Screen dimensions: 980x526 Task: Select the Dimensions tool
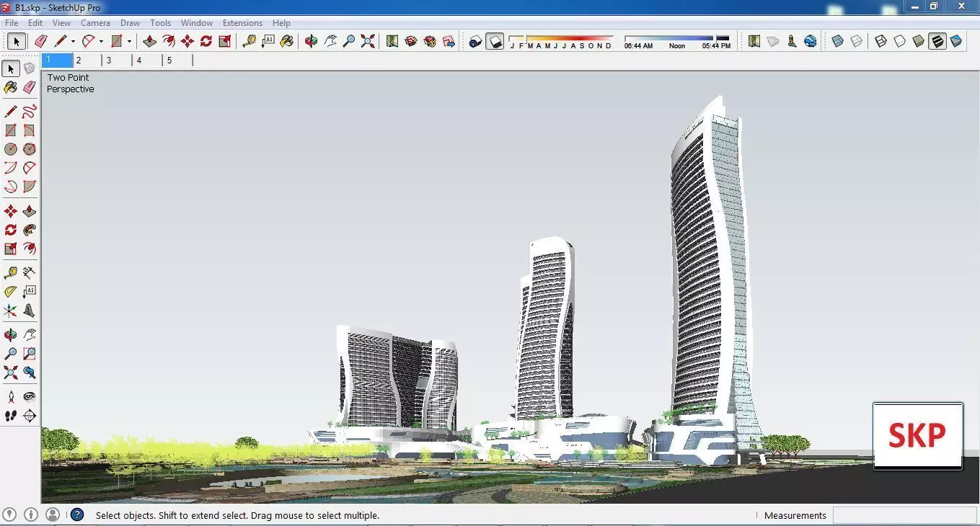(x=29, y=273)
